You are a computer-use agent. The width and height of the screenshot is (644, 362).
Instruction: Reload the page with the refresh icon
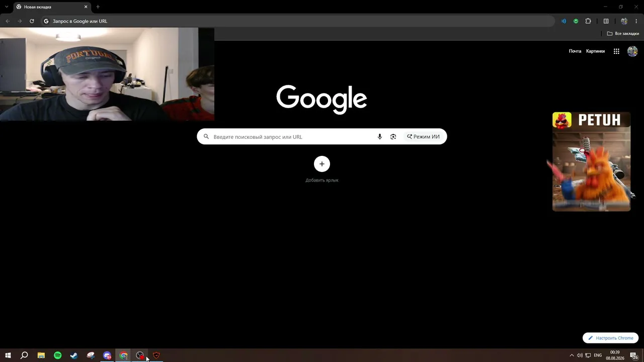pyautogui.click(x=32, y=21)
